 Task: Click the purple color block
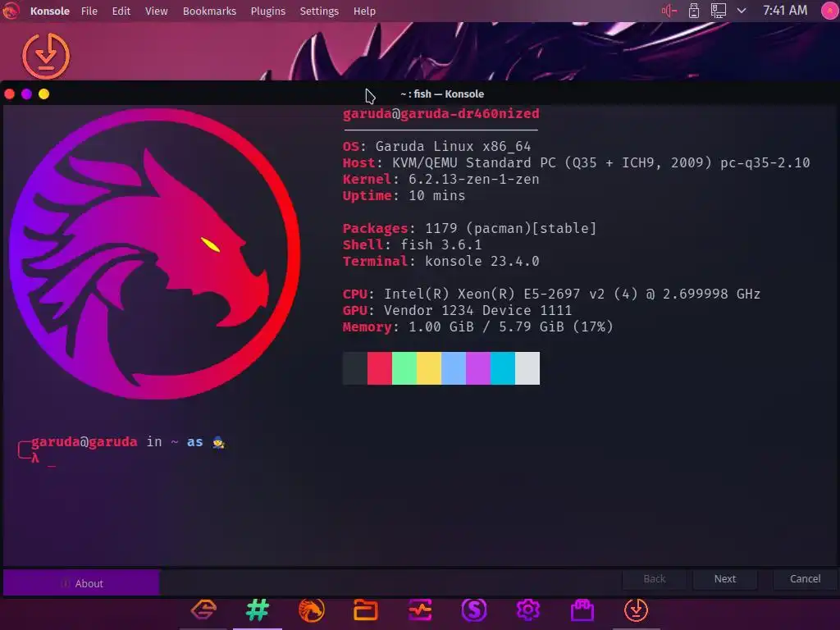pos(478,368)
